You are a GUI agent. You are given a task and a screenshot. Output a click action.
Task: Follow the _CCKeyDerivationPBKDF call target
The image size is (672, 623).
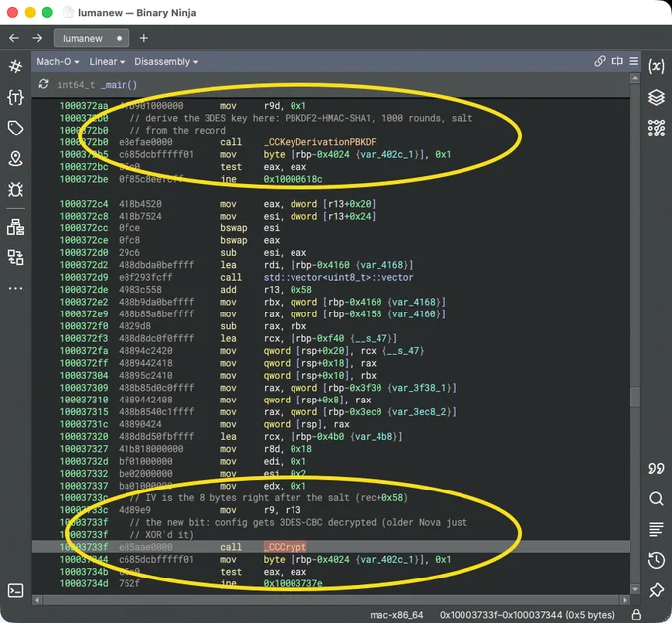click(x=319, y=142)
